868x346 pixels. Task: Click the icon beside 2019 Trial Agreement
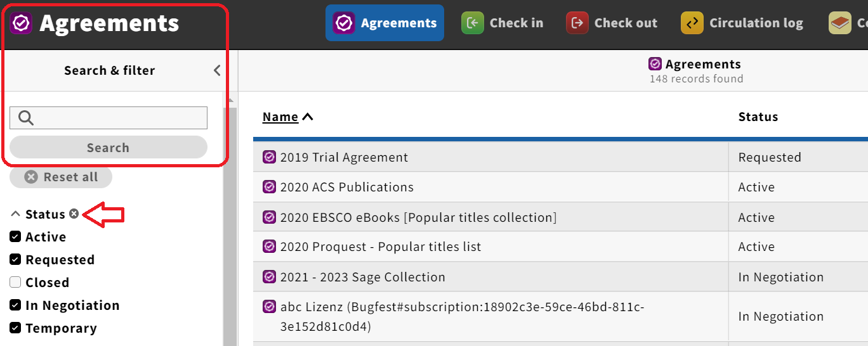click(270, 157)
